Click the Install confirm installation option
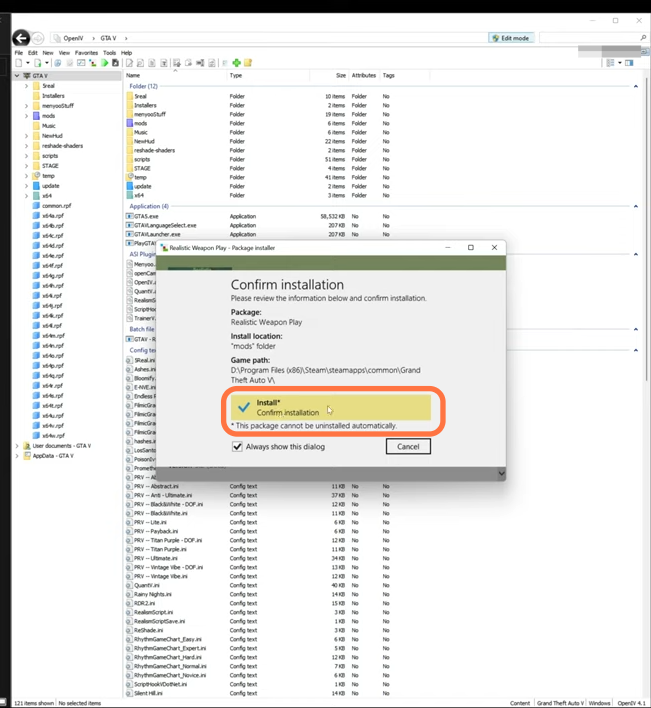 [x=330, y=407]
